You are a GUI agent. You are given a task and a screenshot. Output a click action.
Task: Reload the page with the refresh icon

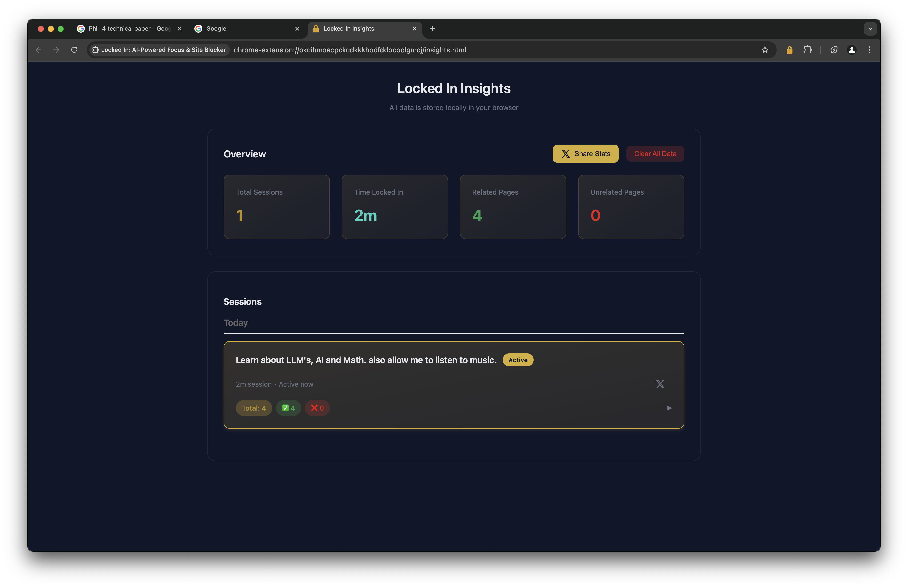click(74, 50)
